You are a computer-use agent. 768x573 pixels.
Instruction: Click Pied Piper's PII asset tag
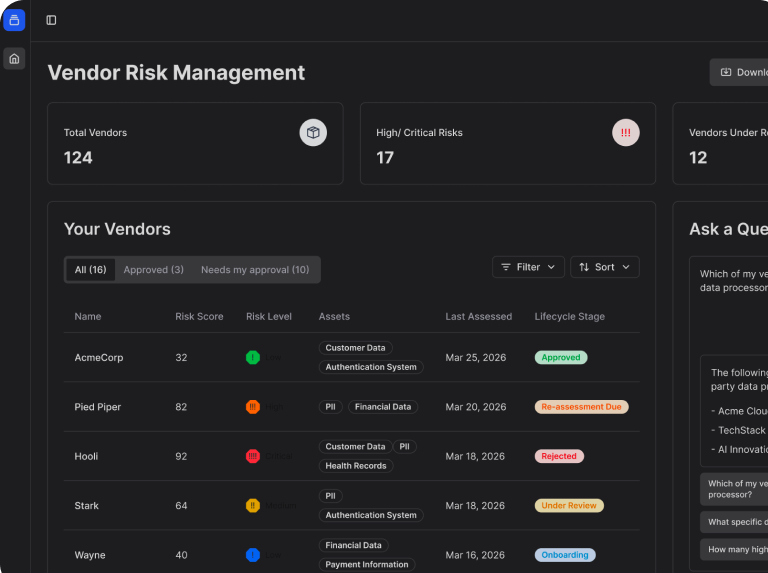click(x=330, y=407)
